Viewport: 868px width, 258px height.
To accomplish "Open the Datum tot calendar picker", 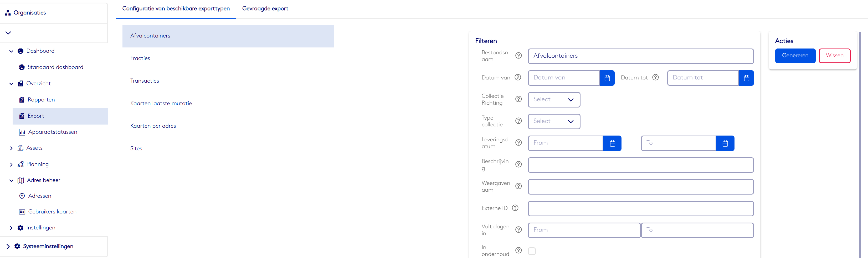I will pos(746,78).
